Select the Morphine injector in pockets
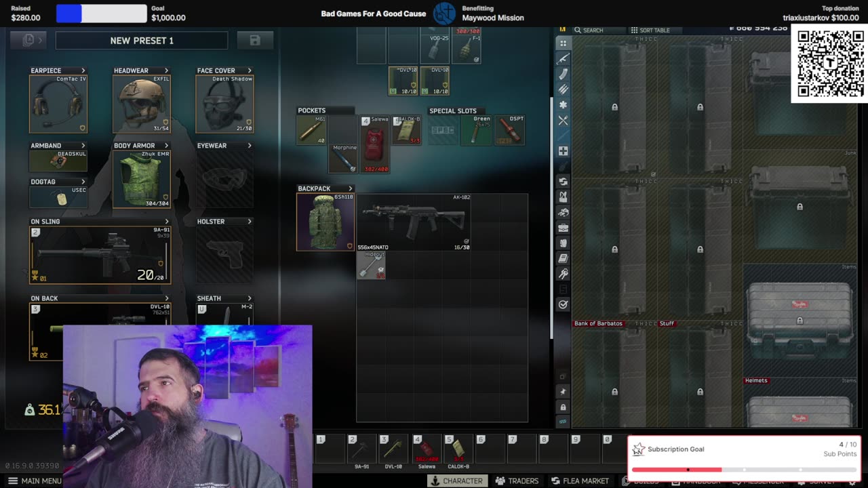 [x=343, y=159]
